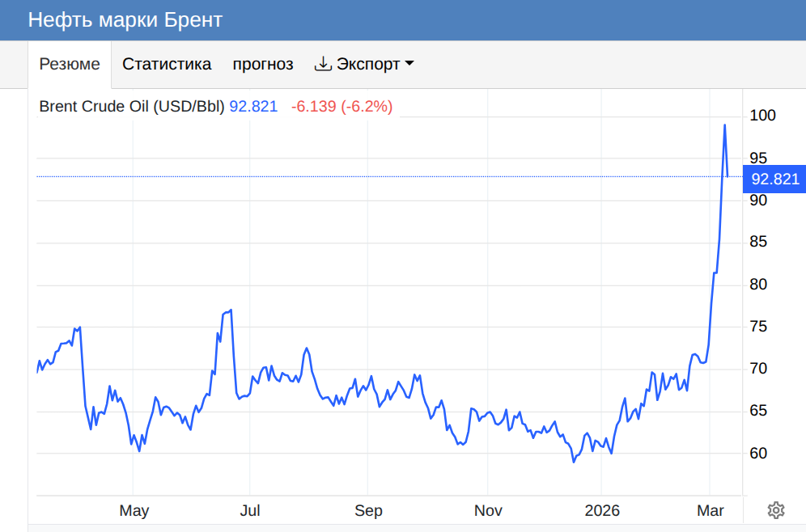
Task: Select the Nov marker on time axis
Action: [488, 511]
